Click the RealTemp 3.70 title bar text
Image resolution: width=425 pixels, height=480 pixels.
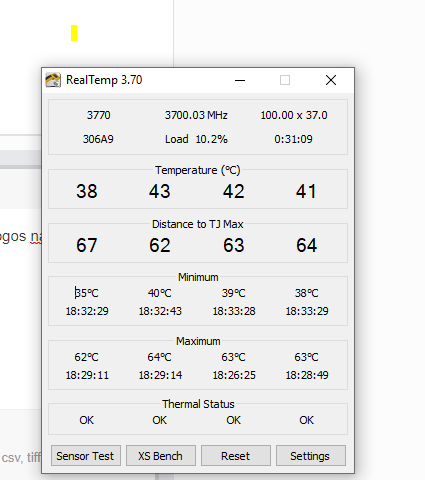[x=104, y=80]
